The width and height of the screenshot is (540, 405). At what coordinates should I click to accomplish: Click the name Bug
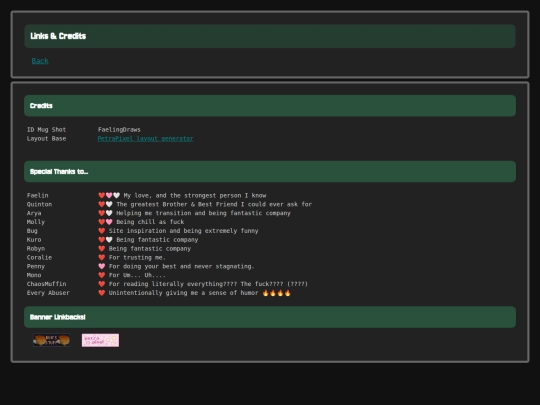click(x=32, y=231)
